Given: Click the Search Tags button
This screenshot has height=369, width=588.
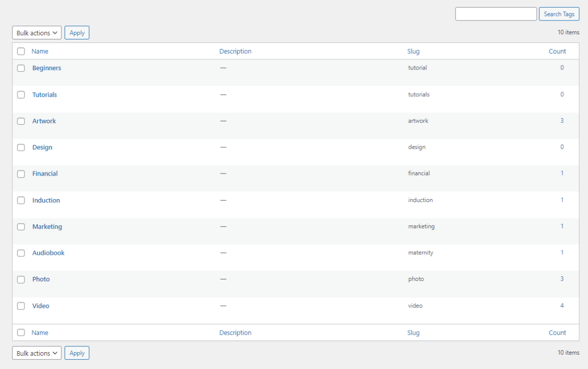Looking at the screenshot, I should point(559,14).
